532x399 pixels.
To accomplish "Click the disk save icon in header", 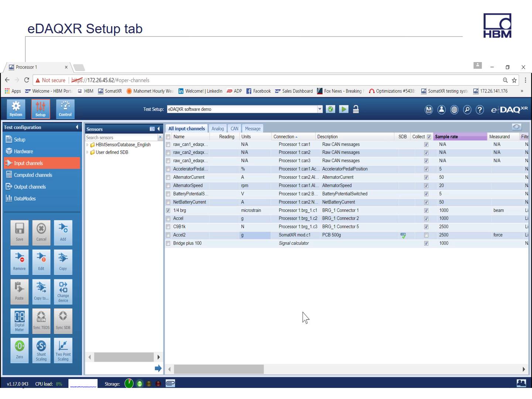I will pos(429,110).
